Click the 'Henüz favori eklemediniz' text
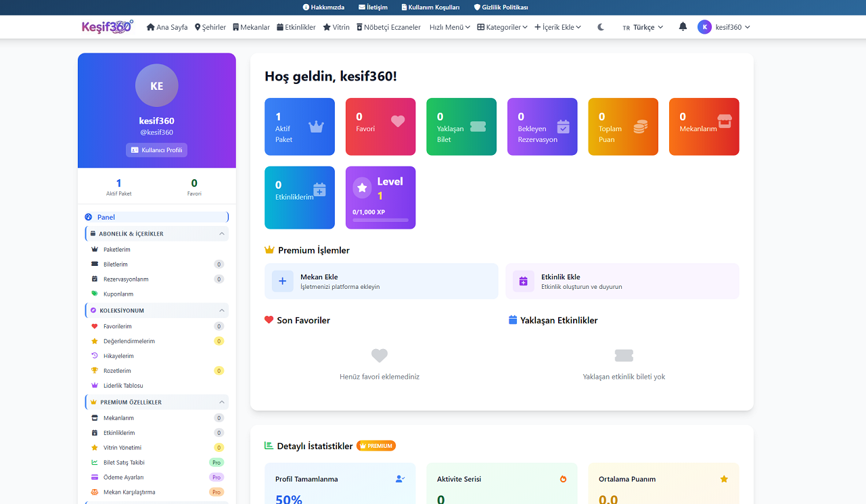Viewport: 866px width, 504px height. pos(380,377)
